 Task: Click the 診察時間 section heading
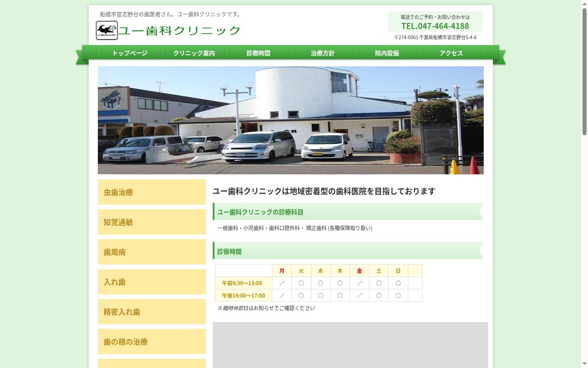348,251
